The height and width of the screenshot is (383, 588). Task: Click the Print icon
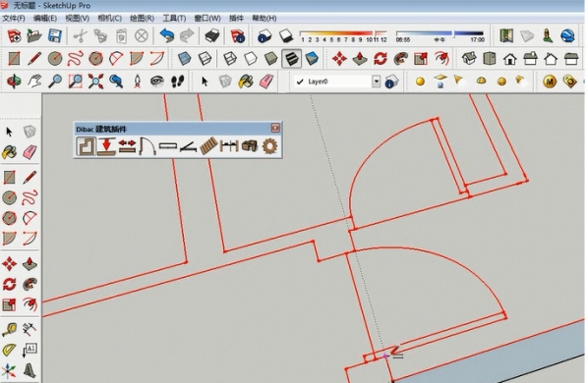coord(212,36)
